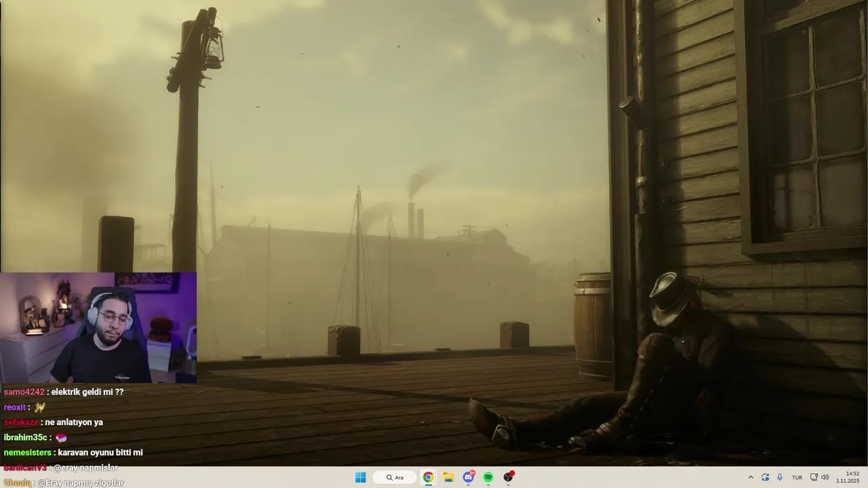Click the nemesisters username in chat

pyautogui.click(x=27, y=453)
